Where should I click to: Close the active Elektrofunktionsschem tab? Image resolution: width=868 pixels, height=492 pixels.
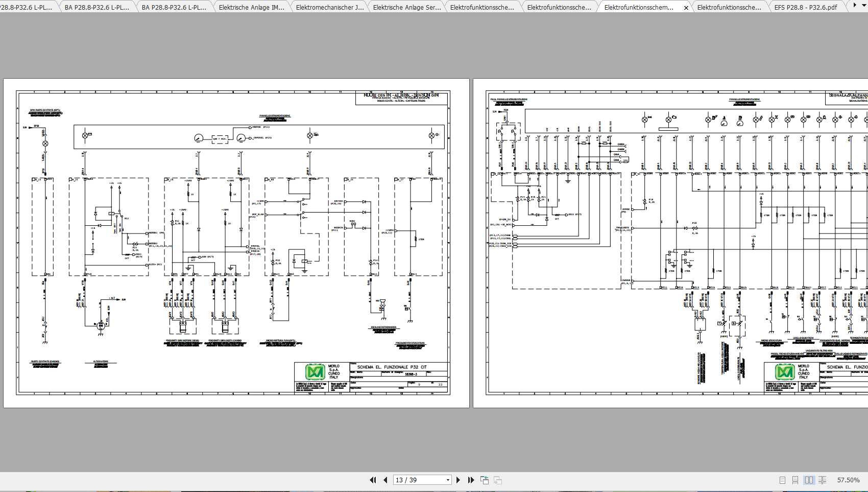(686, 8)
